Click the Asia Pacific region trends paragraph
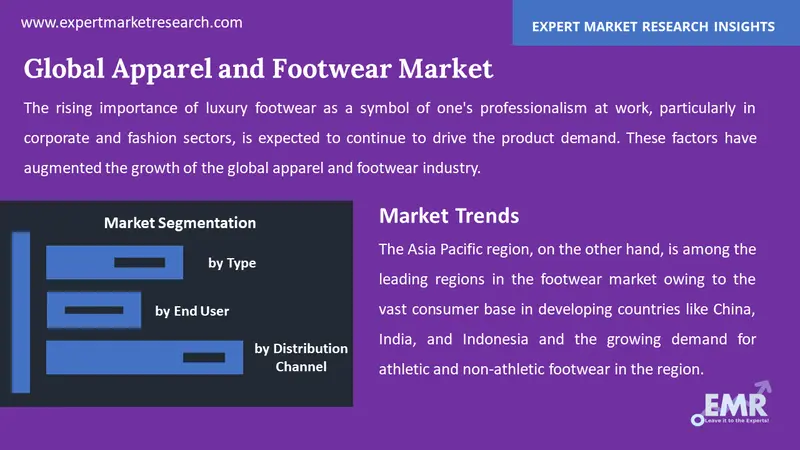The image size is (800, 450). 567,309
